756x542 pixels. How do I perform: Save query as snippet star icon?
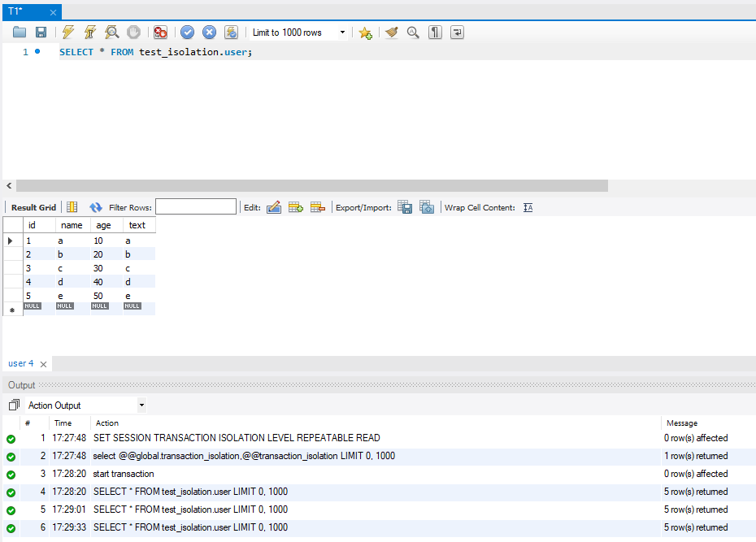coord(365,33)
